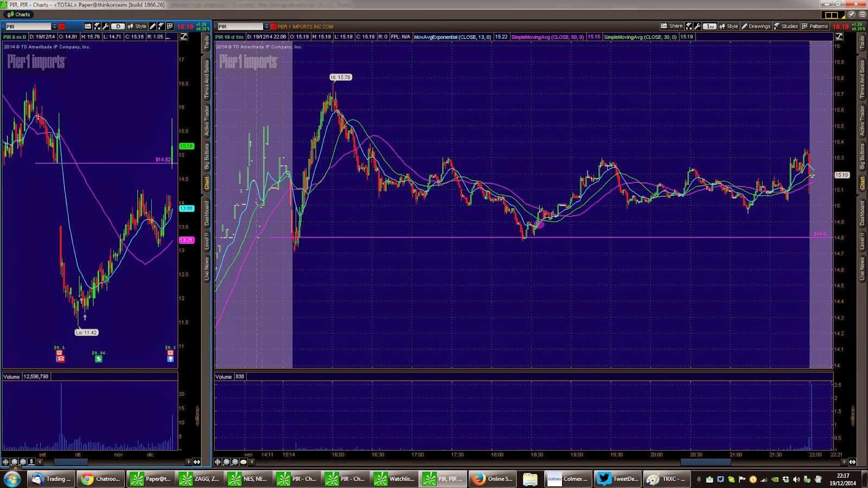Open Style on left chart toolbar
868x488 pixels.
point(137,26)
